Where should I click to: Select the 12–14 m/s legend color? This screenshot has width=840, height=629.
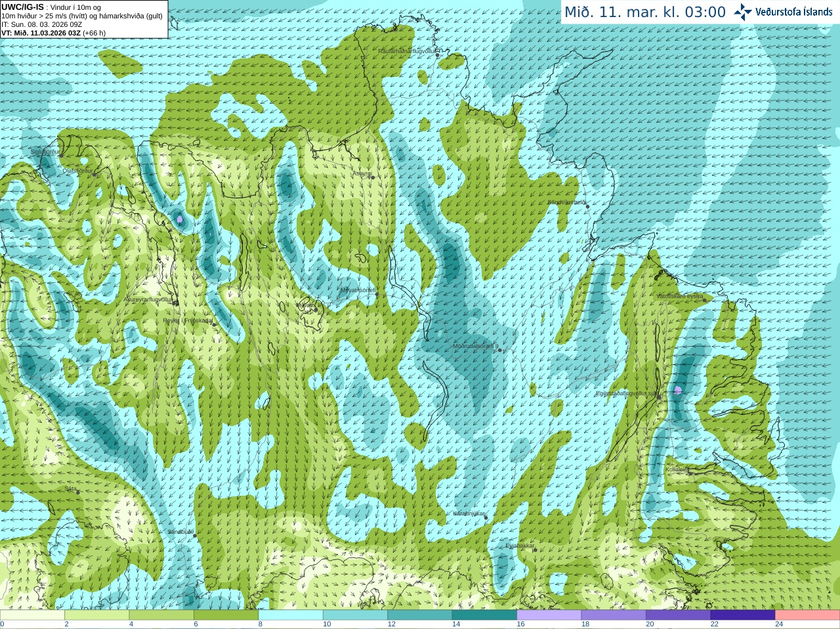[420, 615]
